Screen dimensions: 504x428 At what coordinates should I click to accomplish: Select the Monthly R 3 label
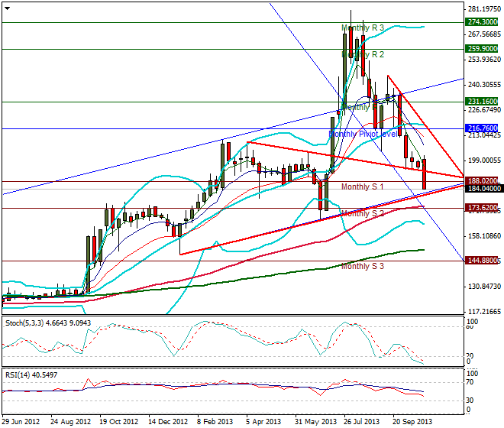pyautogui.click(x=363, y=28)
